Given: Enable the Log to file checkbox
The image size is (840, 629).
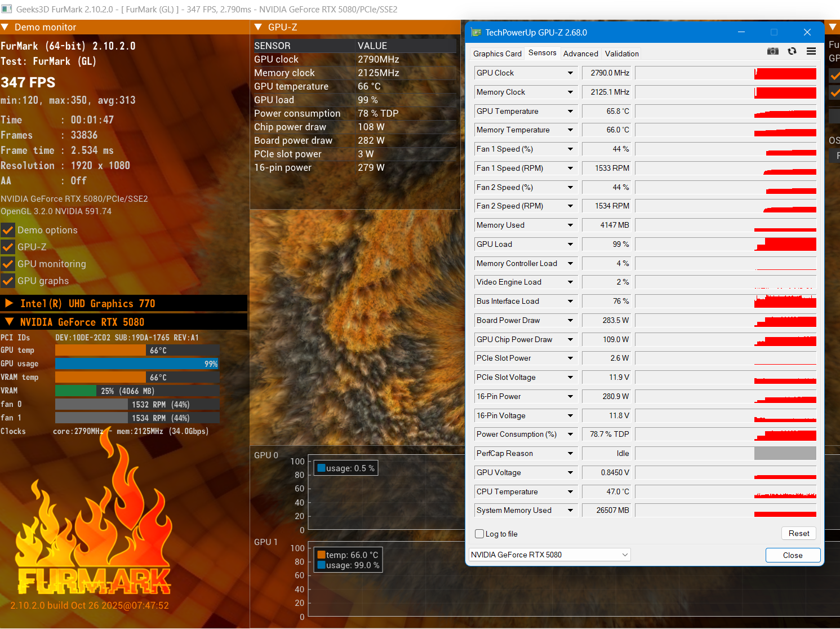Looking at the screenshot, I should pyautogui.click(x=479, y=534).
